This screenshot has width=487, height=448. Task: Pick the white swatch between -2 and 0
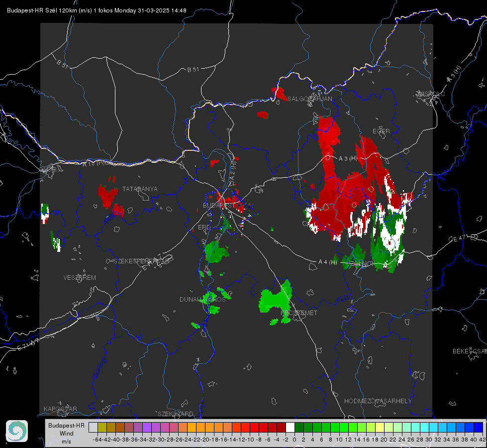290,427
